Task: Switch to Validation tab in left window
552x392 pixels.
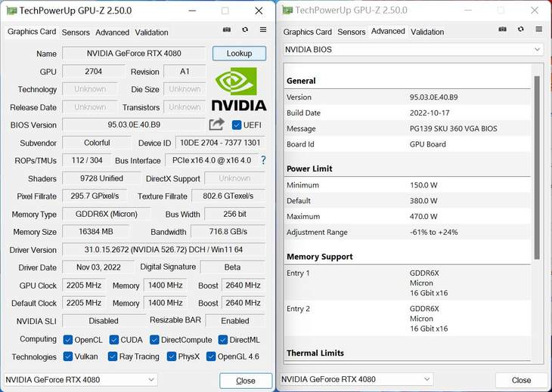Action: (151, 32)
